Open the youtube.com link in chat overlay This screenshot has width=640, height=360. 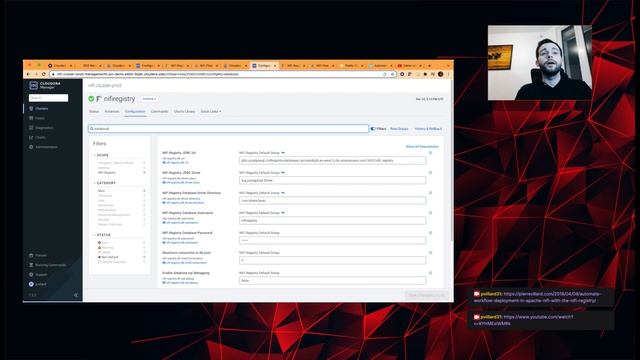523,320
